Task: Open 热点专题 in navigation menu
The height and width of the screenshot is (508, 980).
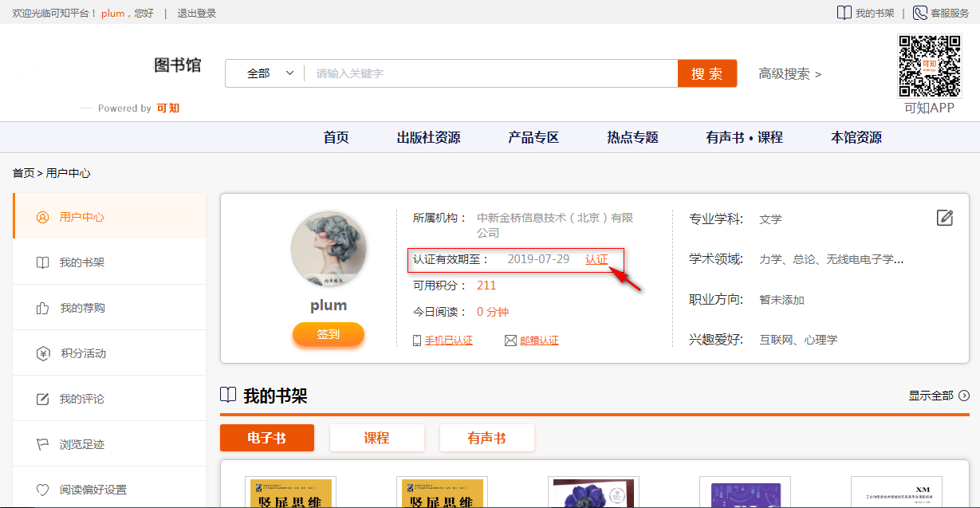Action: tap(632, 137)
